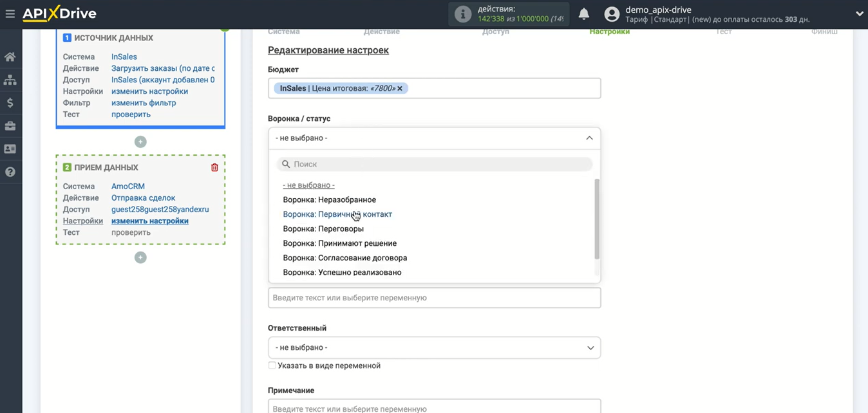Go to the 'Финиш' step tab
Screen dimensions: 868x413
pos(824,32)
